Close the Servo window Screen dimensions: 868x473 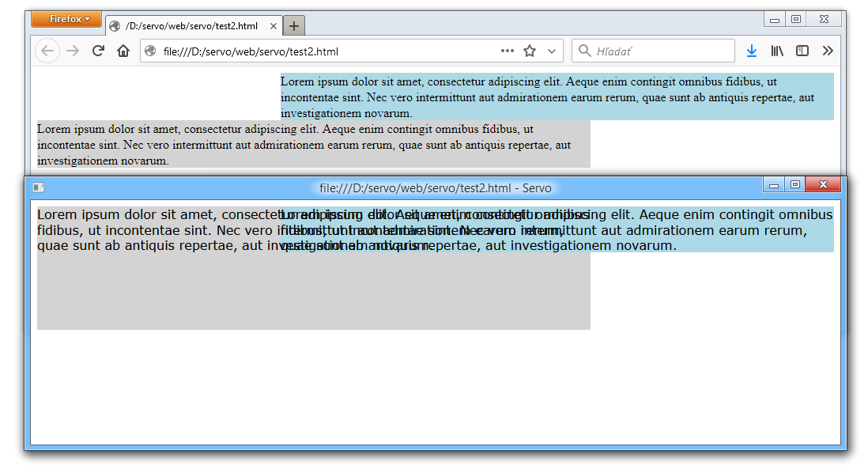[823, 185]
